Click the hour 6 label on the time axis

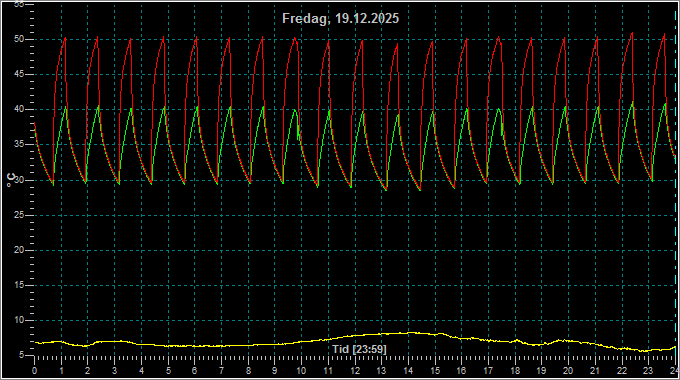click(195, 371)
